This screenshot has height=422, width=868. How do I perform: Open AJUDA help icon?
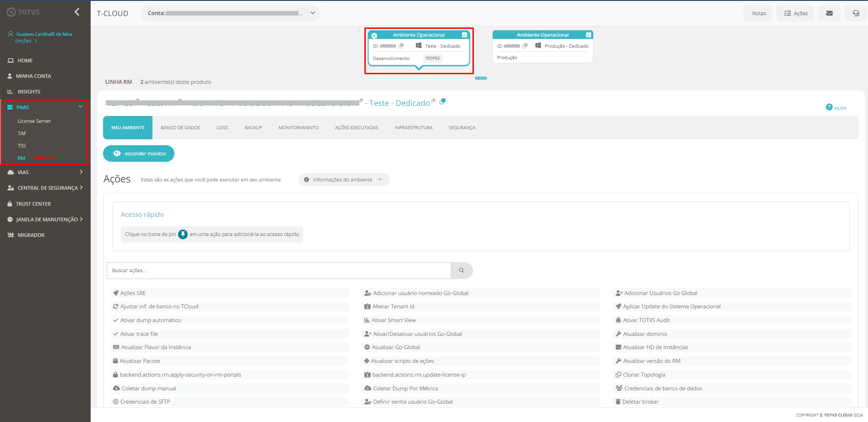[x=836, y=107]
